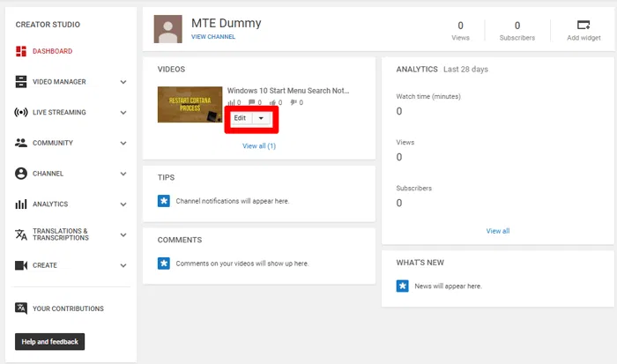The image size is (617, 364).
Task: Click the star icon in Tips
Action: tap(164, 201)
